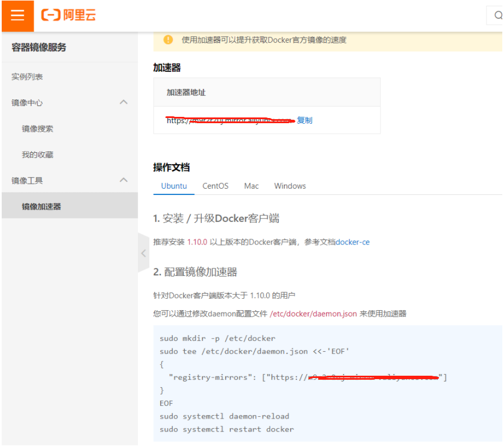Screen dimensions: 504x447
Task: Click the 镜像中心 menu group
Action: coord(27,103)
